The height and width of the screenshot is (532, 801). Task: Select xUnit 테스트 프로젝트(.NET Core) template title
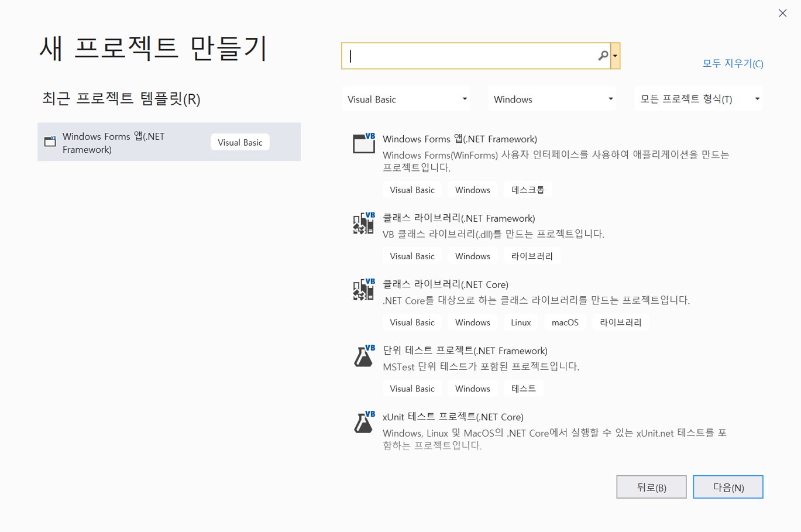point(453,416)
